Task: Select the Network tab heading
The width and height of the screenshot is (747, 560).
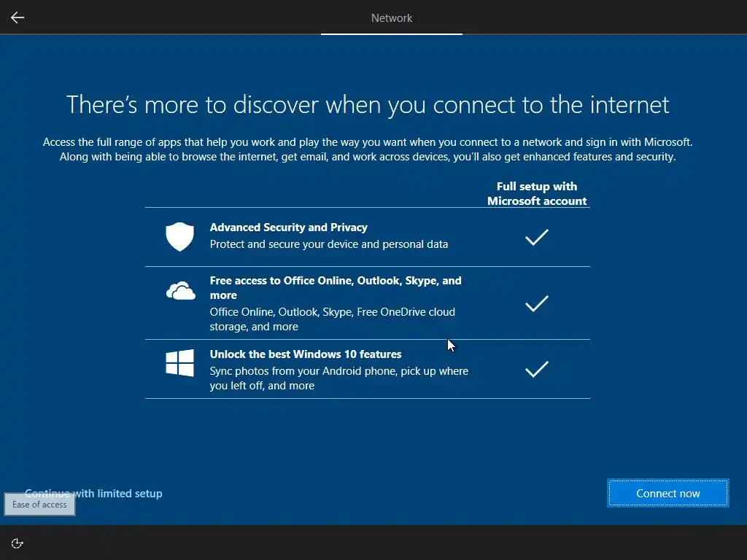Action: (392, 18)
